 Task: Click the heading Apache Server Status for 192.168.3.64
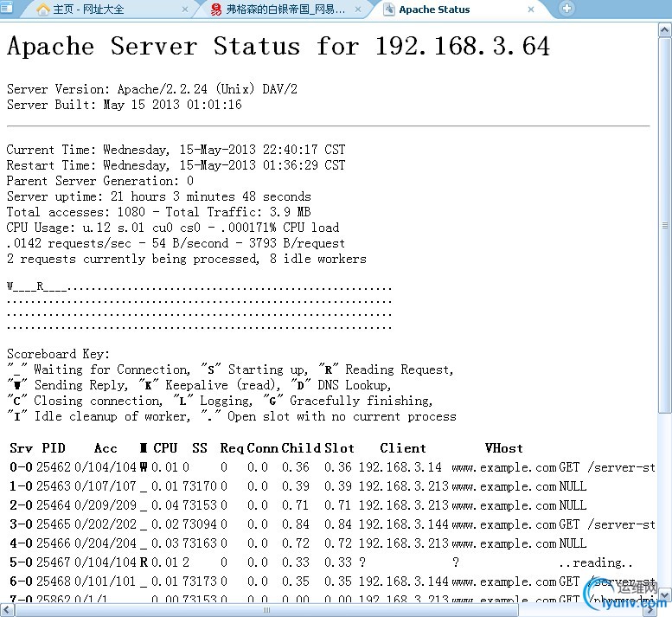(x=278, y=47)
